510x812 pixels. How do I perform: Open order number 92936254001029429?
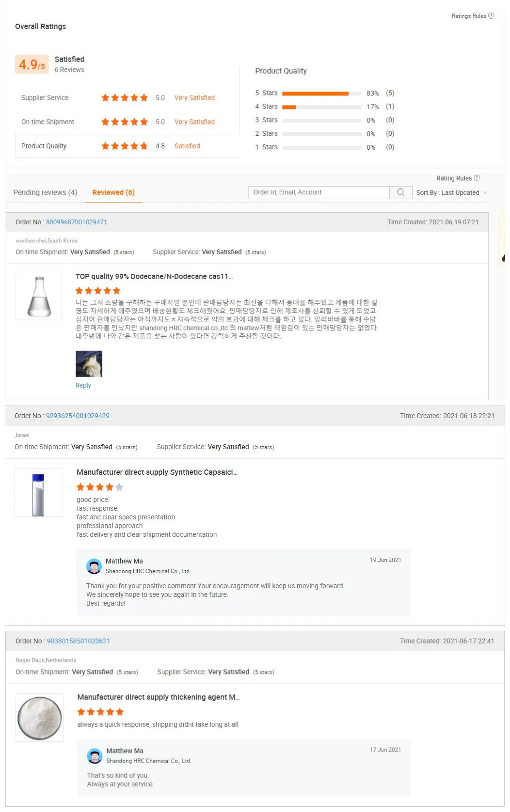point(78,416)
